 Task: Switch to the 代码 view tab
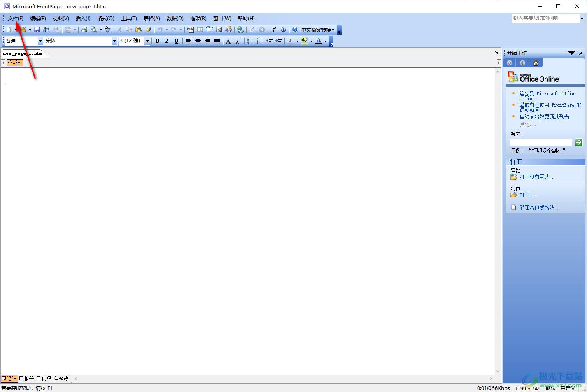(x=44, y=378)
